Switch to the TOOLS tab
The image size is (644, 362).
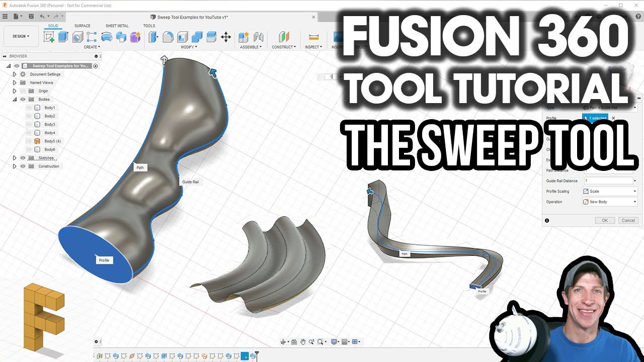coord(149,26)
